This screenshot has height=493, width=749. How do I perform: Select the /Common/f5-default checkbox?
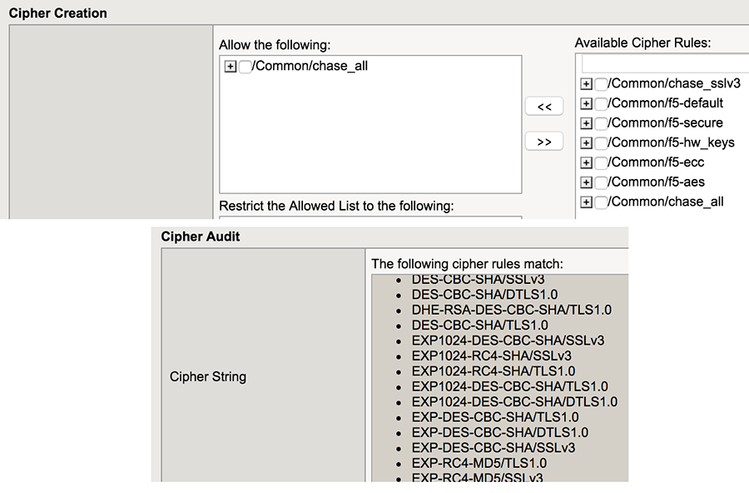click(601, 103)
